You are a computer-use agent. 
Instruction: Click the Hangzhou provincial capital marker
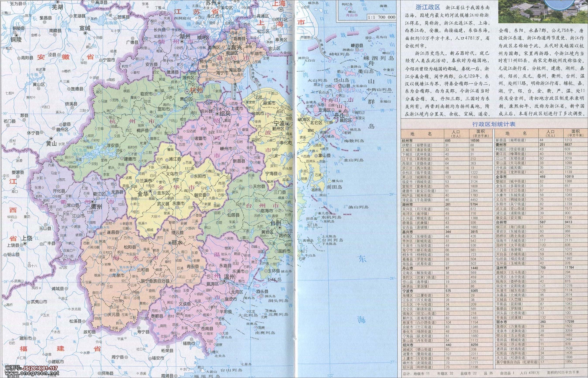tap(188, 91)
